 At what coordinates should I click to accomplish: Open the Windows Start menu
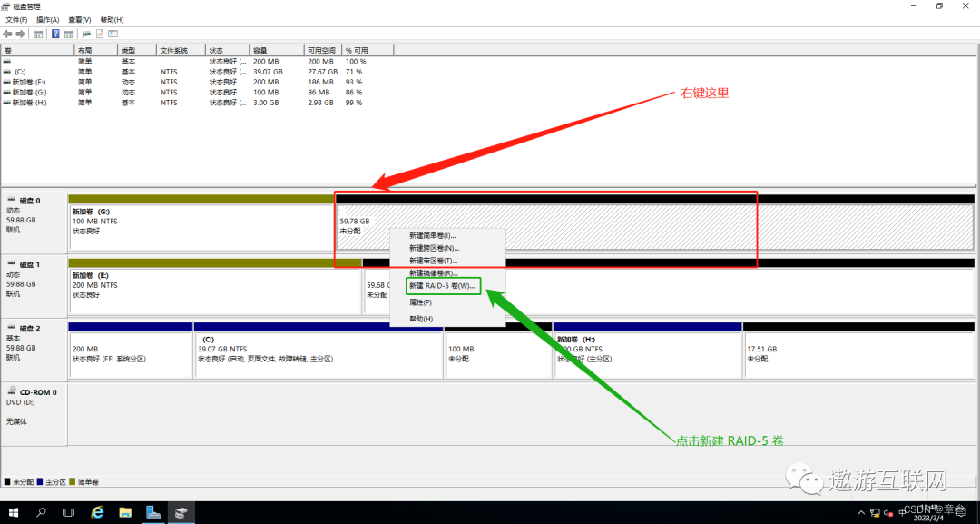click(x=13, y=513)
